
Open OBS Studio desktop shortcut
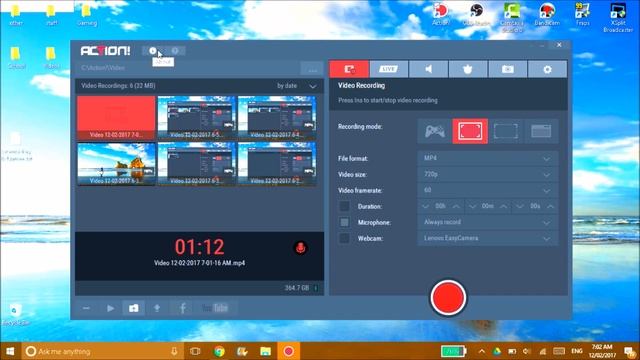476,14
